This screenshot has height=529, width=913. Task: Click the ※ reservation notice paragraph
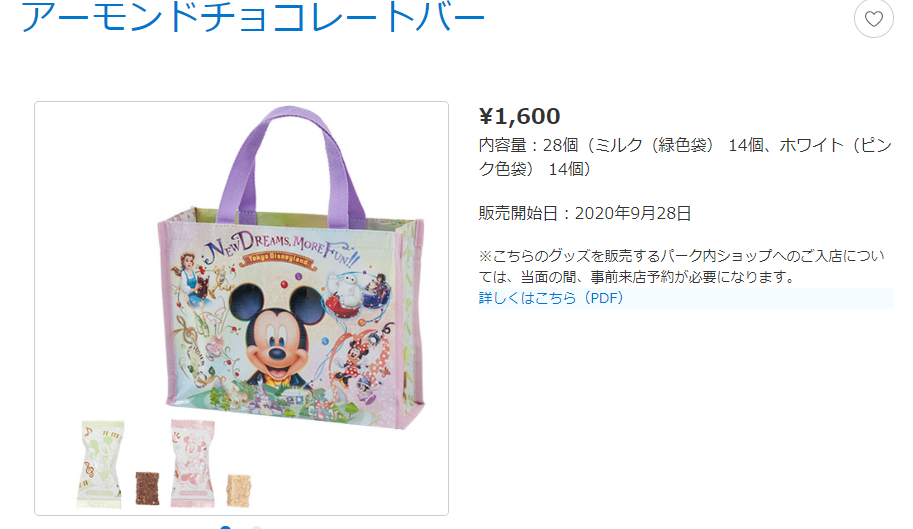681,266
